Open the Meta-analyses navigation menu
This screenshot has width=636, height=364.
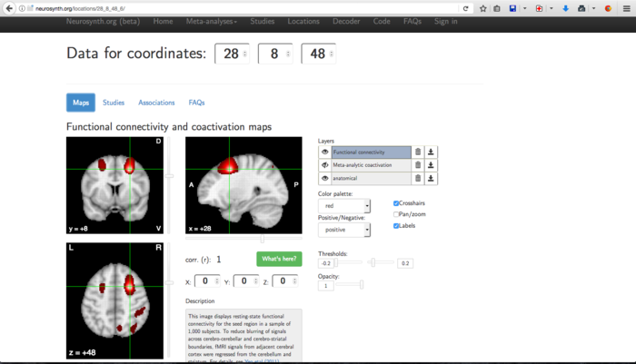[211, 21]
